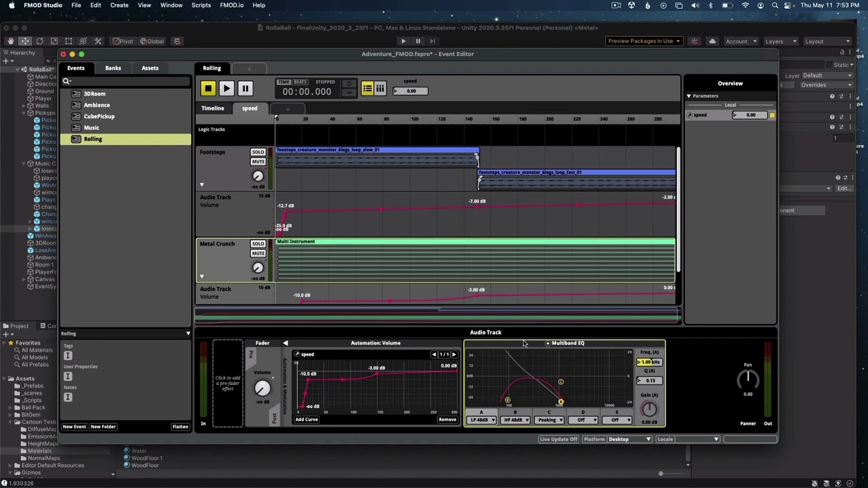Click the EQ Freq (A) value field
This screenshot has width=868, height=488.
pyautogui.click(x=649, y=362)
